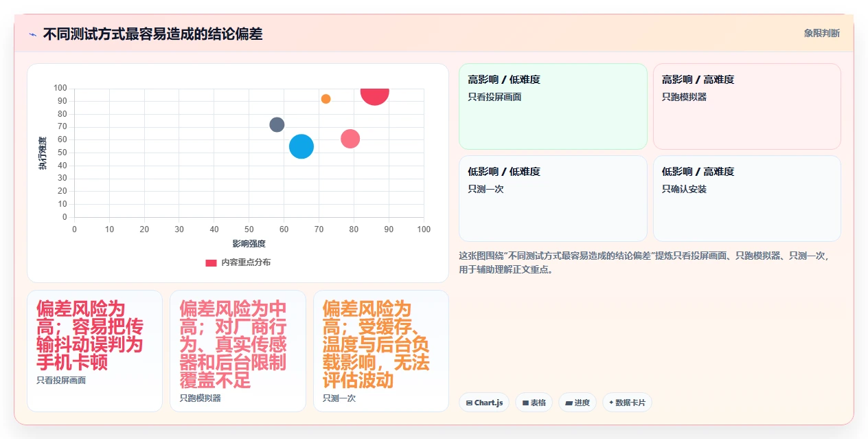
Task: Click 只看投屏画面 caption under red card text
Action: click(61, 380)
